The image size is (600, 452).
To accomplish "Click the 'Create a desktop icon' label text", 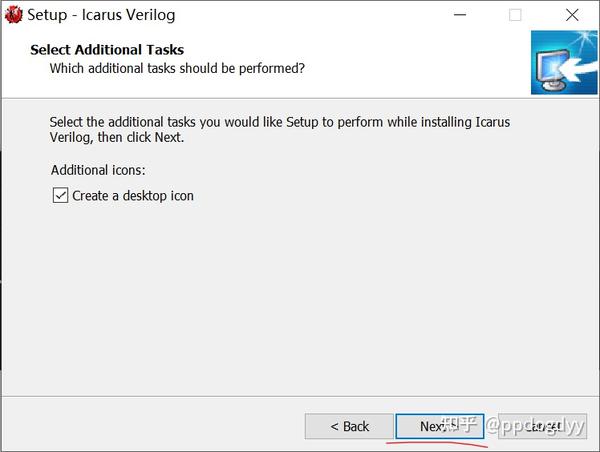I will click(133, 196).
